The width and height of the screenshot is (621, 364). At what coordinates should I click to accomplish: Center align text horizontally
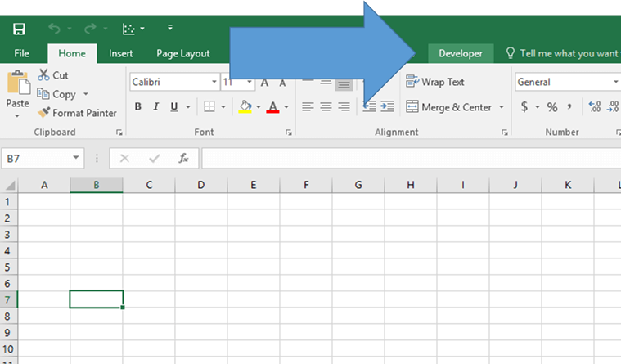point(326,107)
